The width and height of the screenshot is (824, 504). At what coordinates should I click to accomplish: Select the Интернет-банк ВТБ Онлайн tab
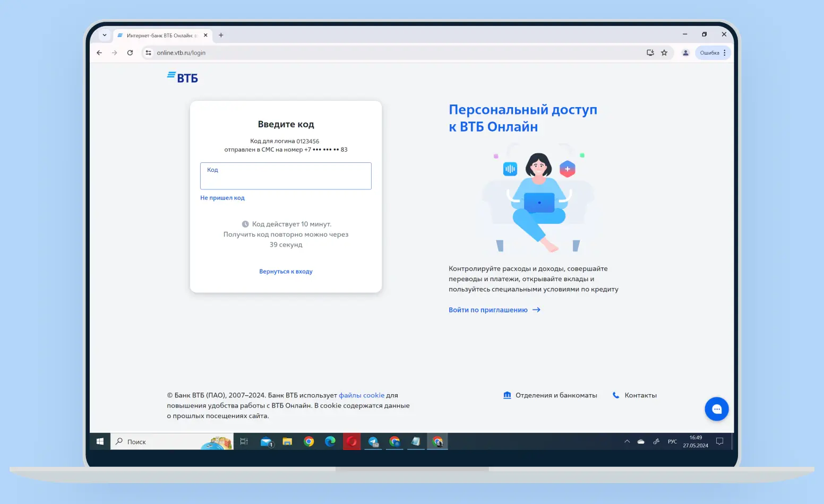[162, 36]
